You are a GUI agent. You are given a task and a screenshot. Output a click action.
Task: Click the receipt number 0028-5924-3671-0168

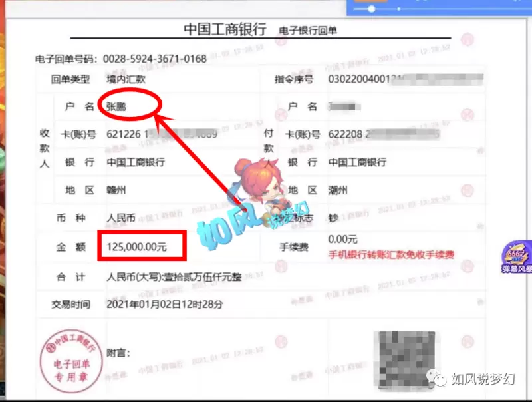tap(155, 59)
